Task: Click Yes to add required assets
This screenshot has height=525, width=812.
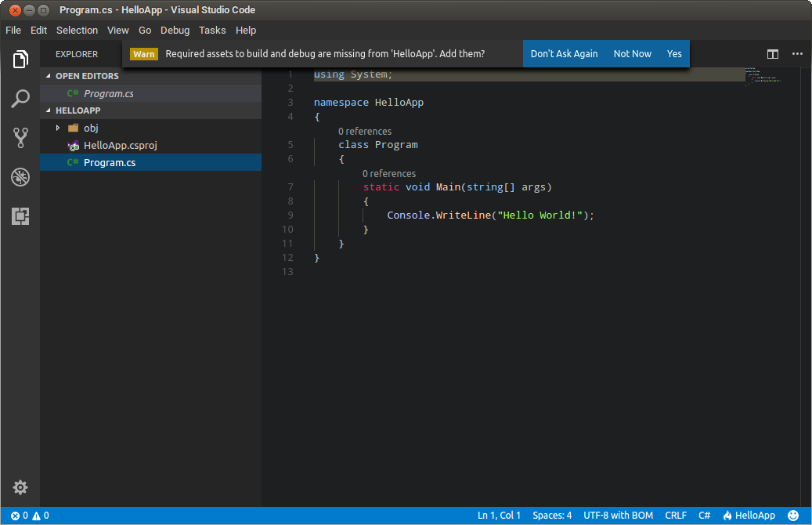Action: (x=674, y=54)
